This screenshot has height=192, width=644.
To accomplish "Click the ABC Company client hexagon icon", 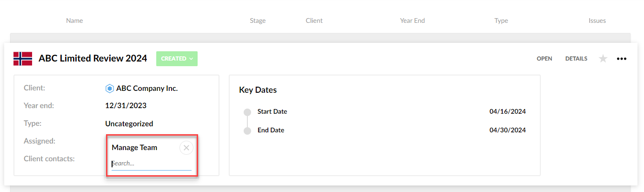I will 110,88.
